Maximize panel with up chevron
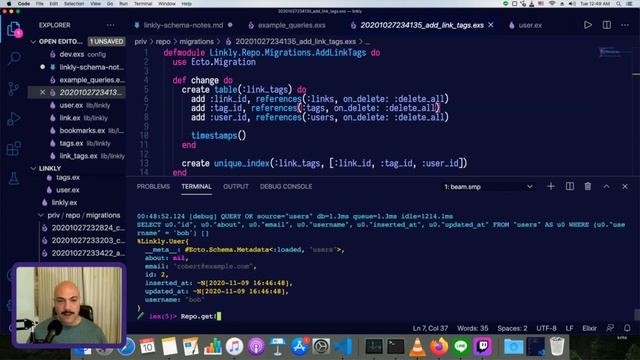 coord(607,187)
